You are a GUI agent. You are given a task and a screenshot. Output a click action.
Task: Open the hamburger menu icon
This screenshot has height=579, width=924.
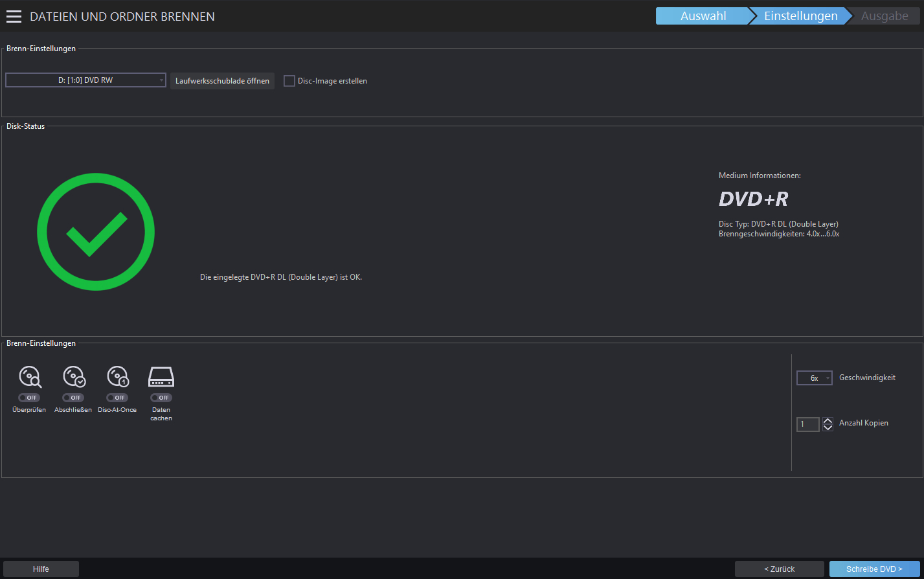(x=14, y=17)
